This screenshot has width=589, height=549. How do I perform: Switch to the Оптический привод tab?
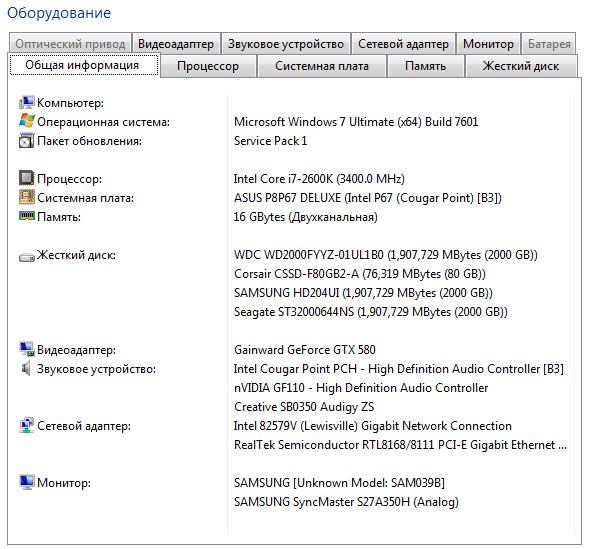[x=70, y=44]
